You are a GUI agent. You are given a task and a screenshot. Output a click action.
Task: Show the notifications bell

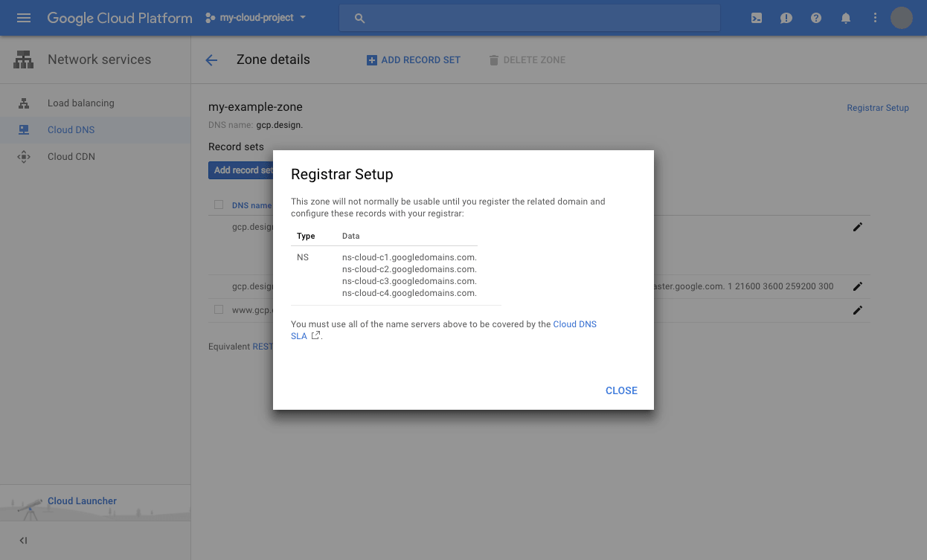pyautogui.click(x=846, y=18)
